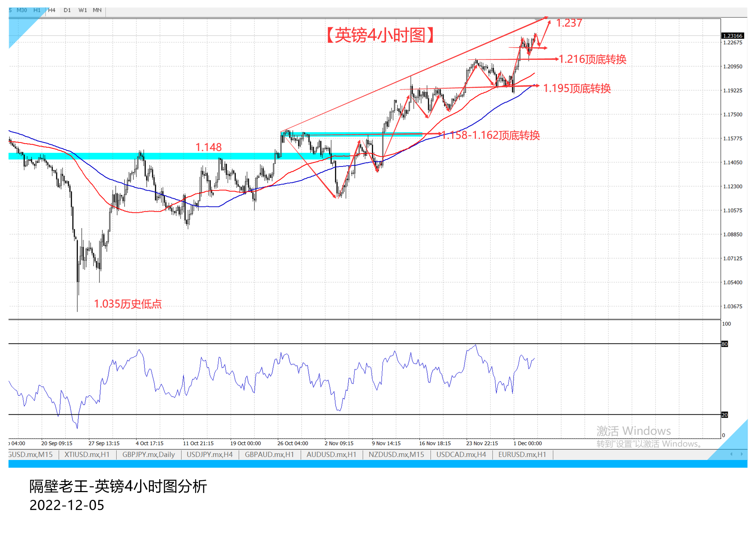Switch chart to M30 timeframe

point(22,10)
